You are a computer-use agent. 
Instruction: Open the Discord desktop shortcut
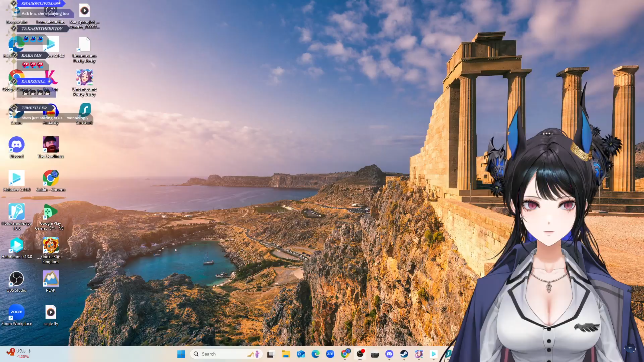[x=16, y=145]
